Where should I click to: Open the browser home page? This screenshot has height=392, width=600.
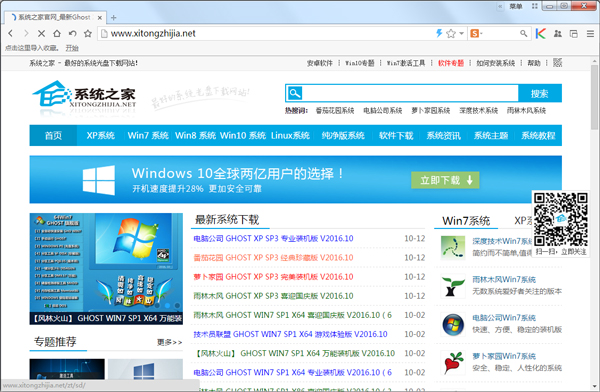point(57,34)
